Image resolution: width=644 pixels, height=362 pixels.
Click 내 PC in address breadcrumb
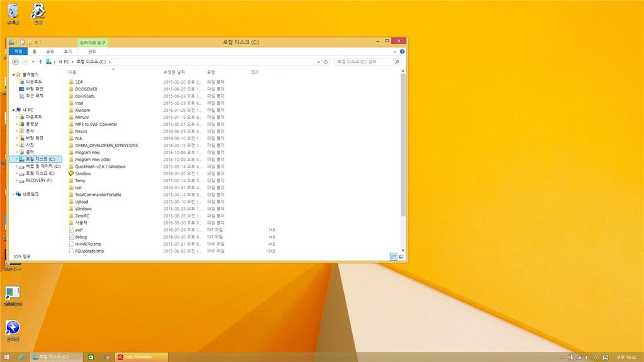tap(64, 62)
